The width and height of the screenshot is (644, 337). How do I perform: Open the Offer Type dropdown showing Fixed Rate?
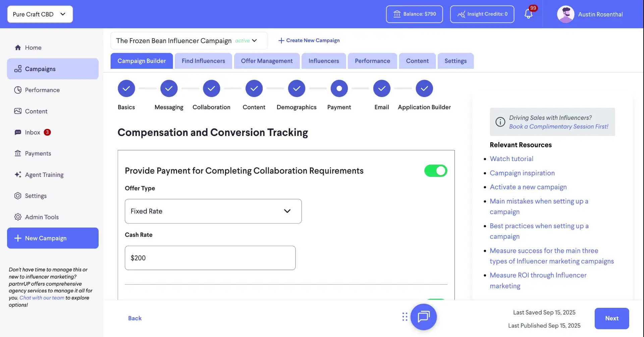(213, 211)
